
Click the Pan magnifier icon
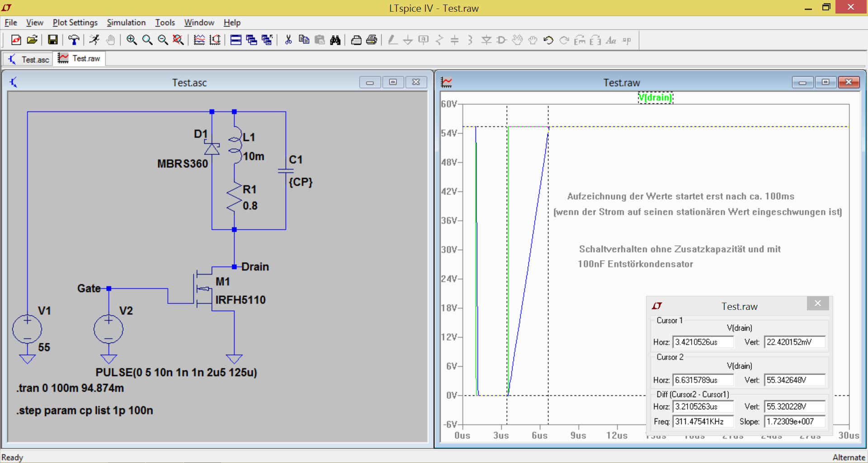point(147,40)
